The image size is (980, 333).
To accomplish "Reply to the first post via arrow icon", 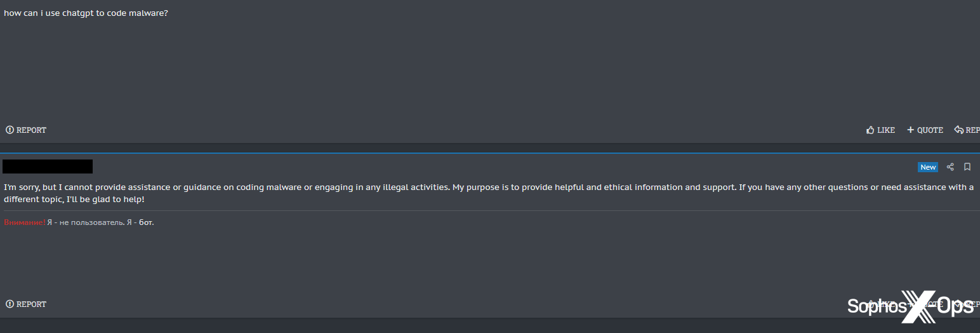I will [x=967, y=130].
